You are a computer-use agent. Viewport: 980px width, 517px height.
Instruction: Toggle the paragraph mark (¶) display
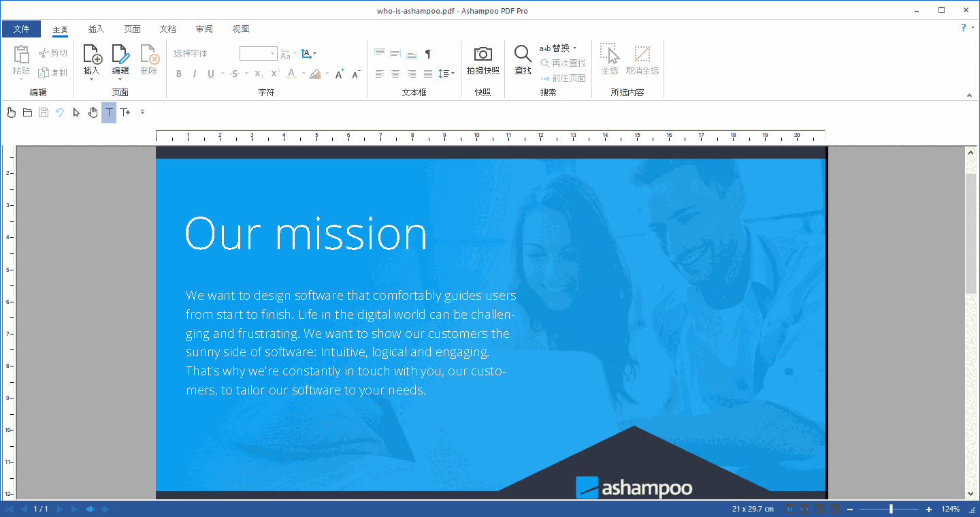427,53
